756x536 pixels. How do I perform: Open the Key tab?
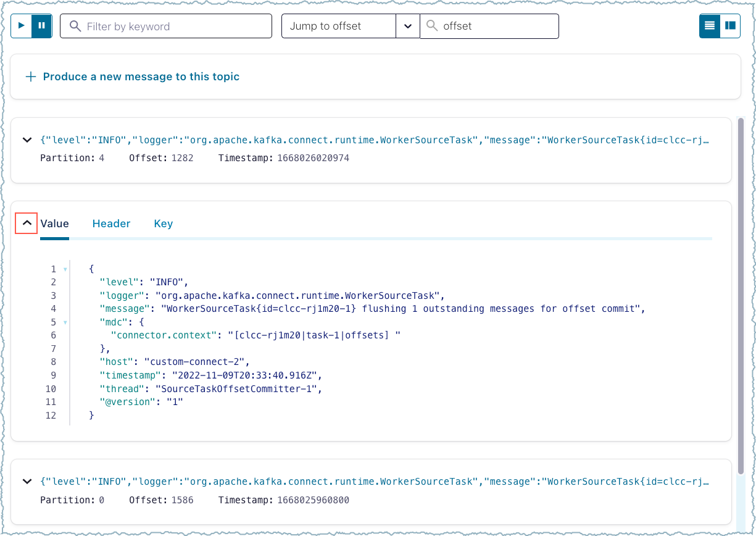click(163, 224)
